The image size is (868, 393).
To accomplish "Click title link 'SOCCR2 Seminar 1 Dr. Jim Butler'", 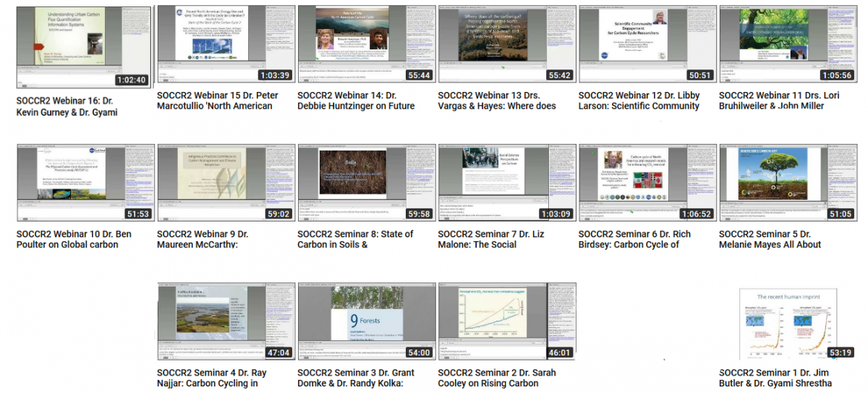I will coord(775,379).
